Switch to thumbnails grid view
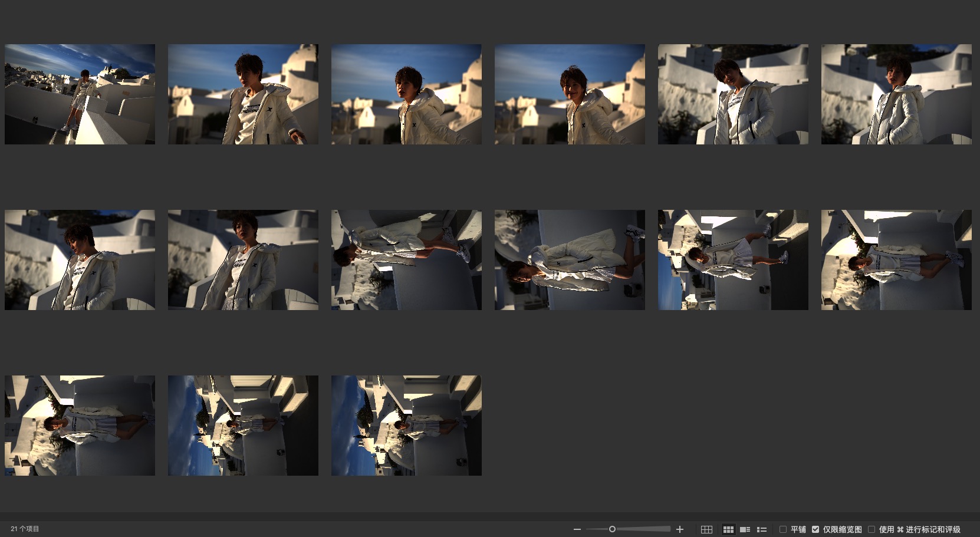Screen dimensions: 980x537 point(728,529)
